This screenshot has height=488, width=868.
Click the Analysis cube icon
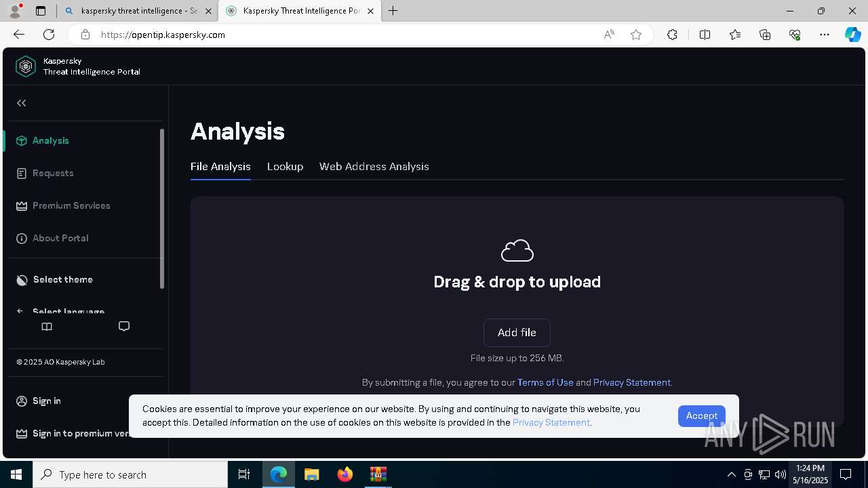[22, 140]
